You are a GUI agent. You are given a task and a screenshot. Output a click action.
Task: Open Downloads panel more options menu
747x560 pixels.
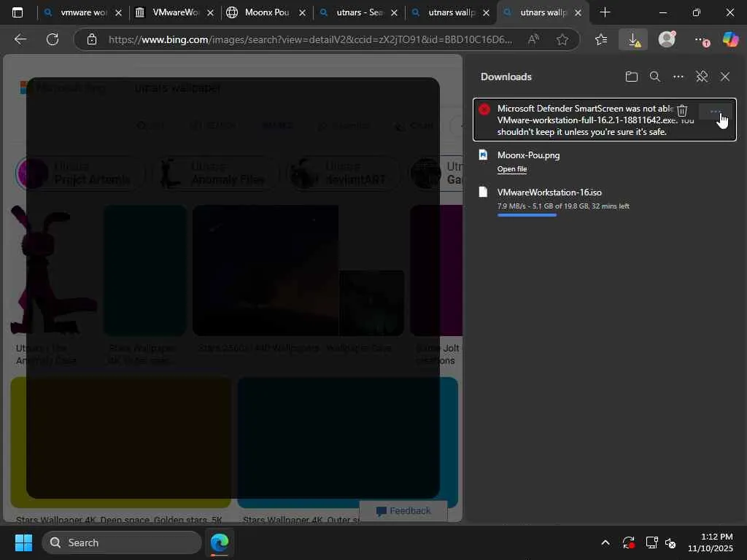click(678, 77)
